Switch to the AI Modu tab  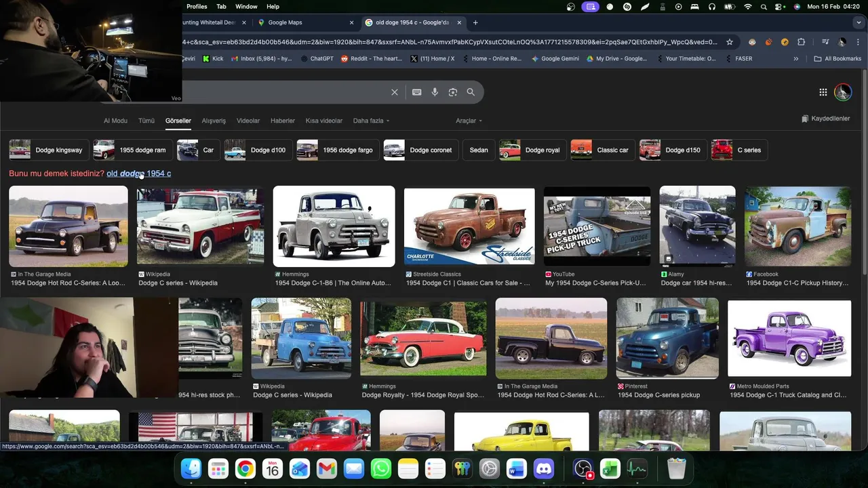tap(115, 121)
